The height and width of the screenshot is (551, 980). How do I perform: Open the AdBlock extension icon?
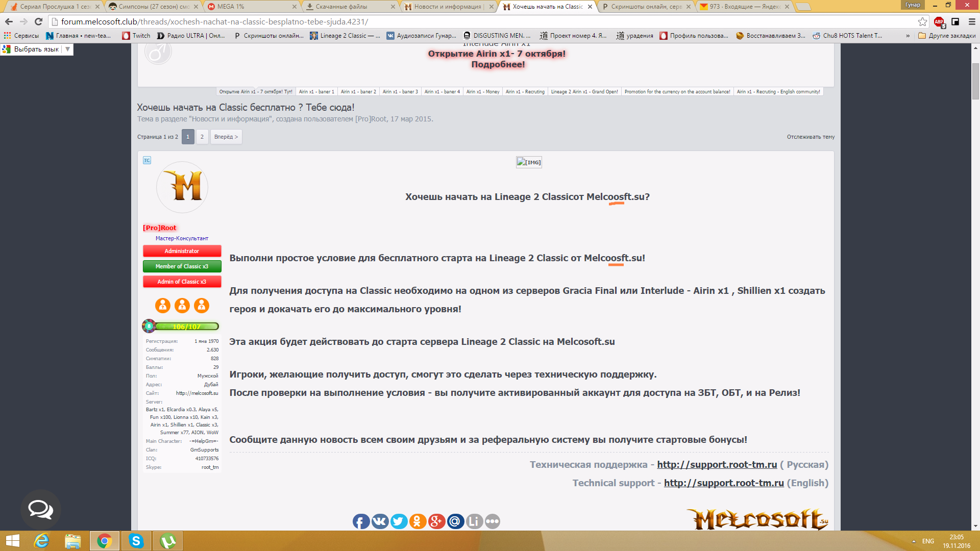point(939,21)
